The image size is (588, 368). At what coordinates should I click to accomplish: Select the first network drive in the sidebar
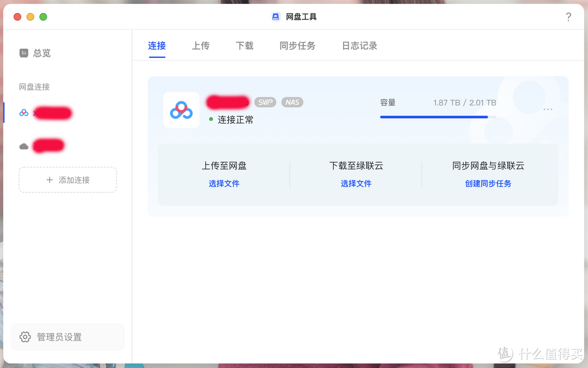tap(52, 113)
